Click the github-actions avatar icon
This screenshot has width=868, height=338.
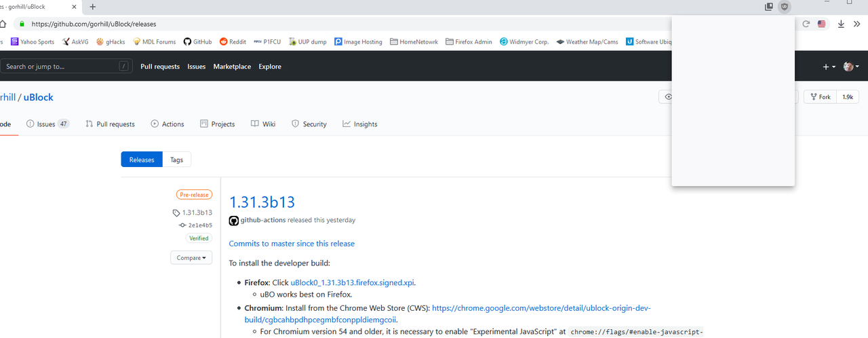coord(234,221)
